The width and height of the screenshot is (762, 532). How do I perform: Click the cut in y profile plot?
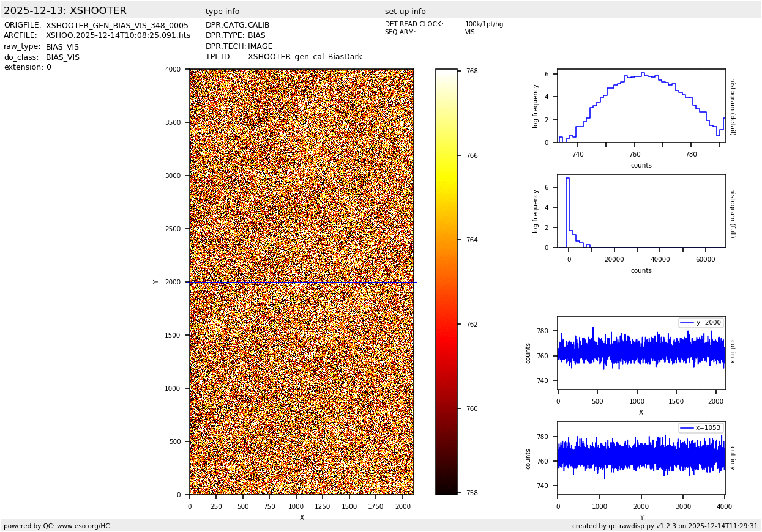[x=641, y=458]
